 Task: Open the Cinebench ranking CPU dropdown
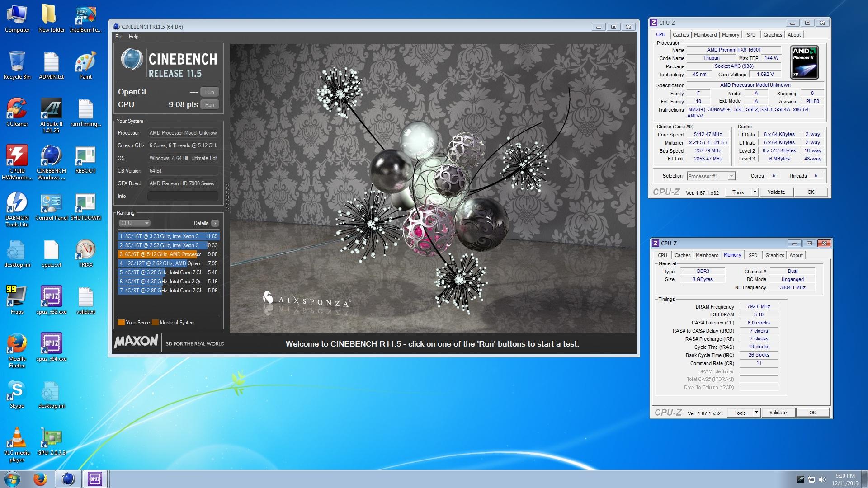(134, 223)
